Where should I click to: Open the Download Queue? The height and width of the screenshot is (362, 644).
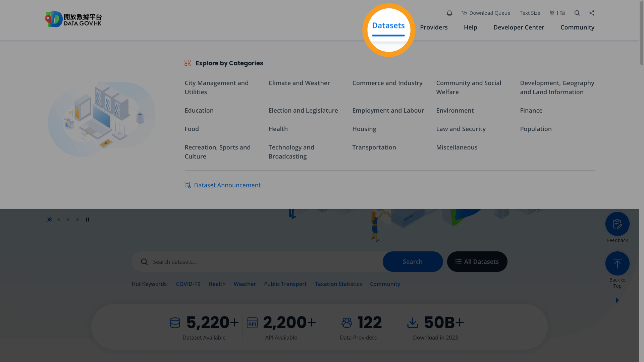pyautogui.click(x=486, y=13)
